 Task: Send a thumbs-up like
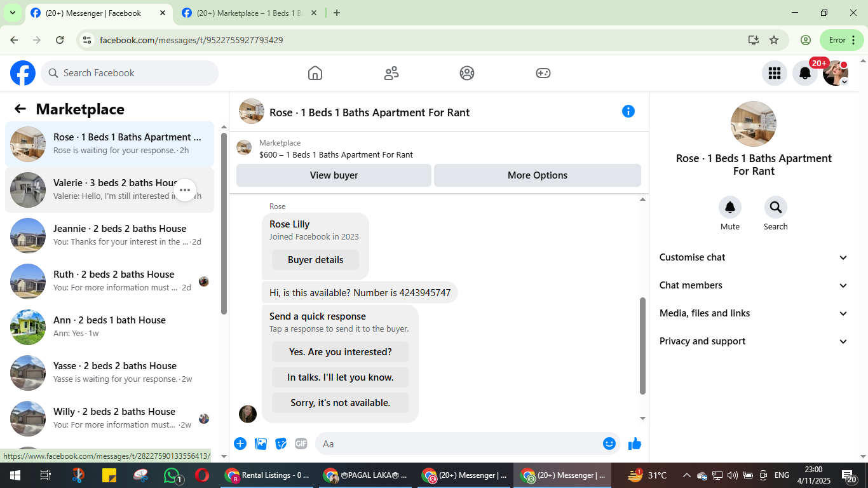pyautogui.click(x=635, y=444)
